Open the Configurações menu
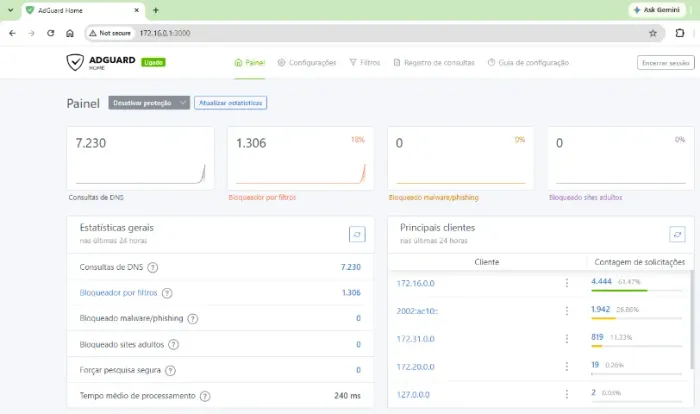This screenshot has height=414, width=700. 307,63
